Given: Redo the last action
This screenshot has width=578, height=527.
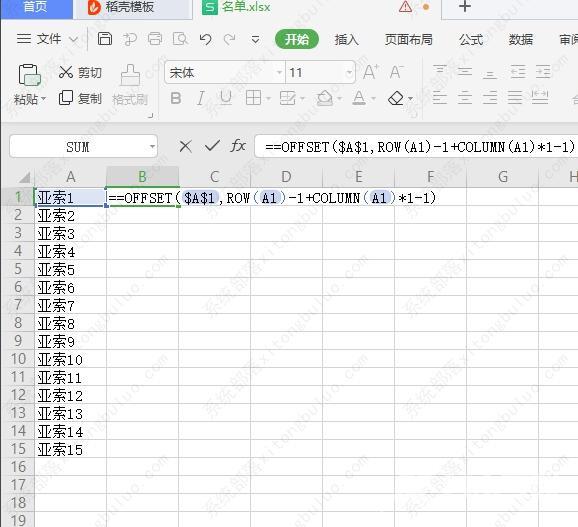Looking at the screenshot, I should pyautogui.click(x=230, y=39).
